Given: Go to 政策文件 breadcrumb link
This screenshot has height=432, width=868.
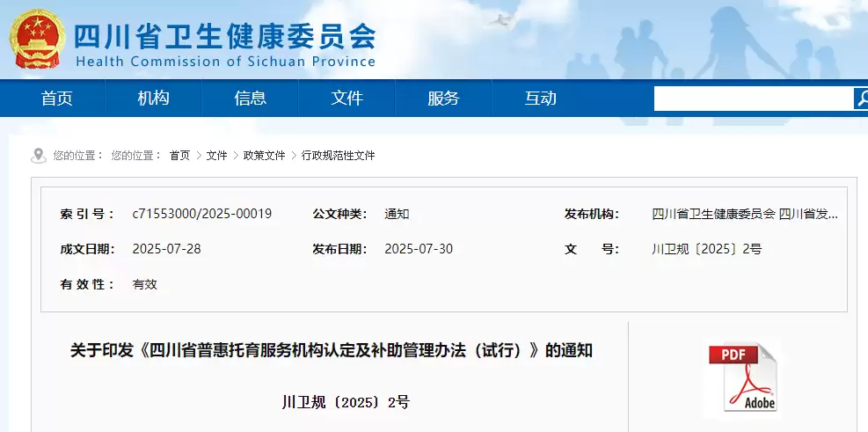Looking at the screenshot, I should point(264,156).
